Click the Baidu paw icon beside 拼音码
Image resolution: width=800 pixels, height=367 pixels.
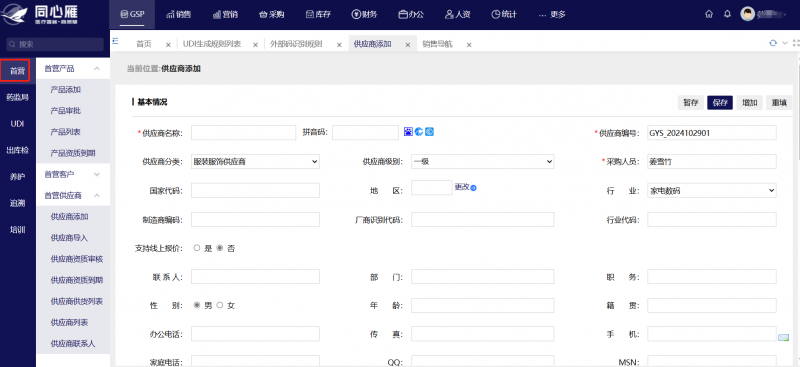point(408,132)
